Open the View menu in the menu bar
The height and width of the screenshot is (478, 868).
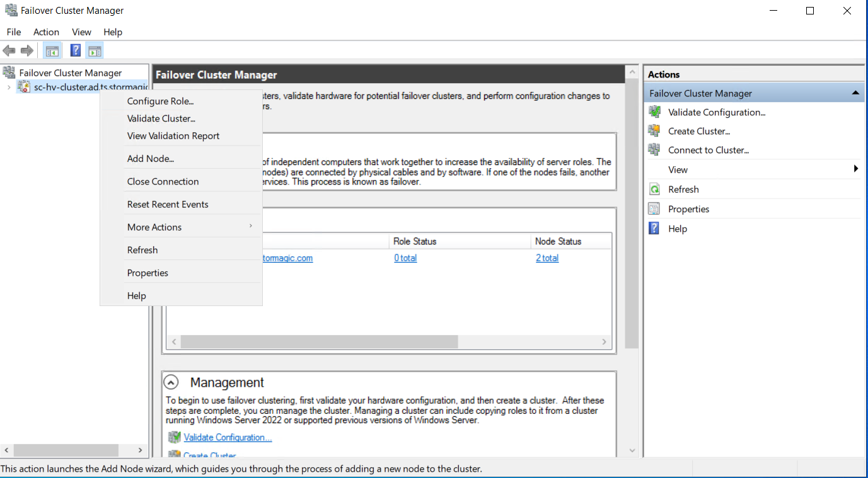(81, 32)
